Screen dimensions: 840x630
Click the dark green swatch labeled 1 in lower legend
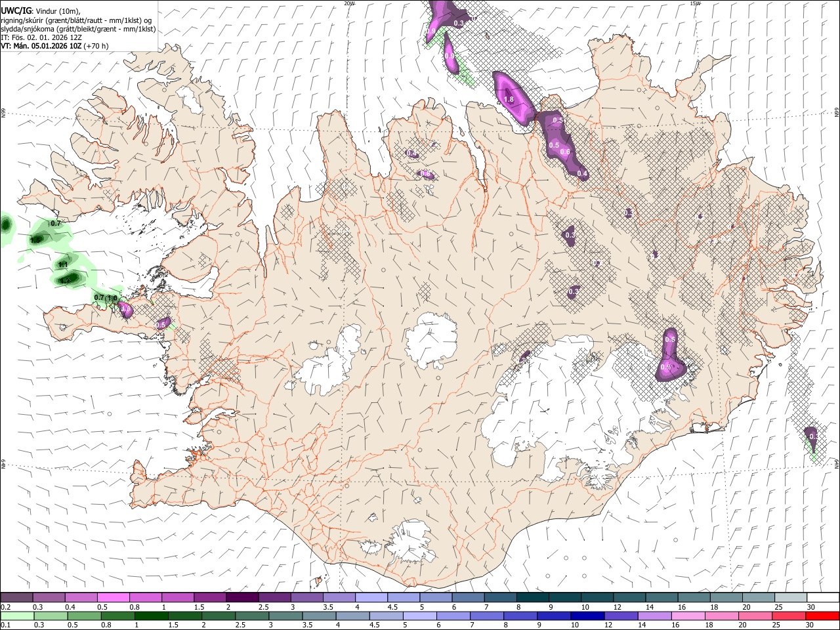click(x=152, y=616)
